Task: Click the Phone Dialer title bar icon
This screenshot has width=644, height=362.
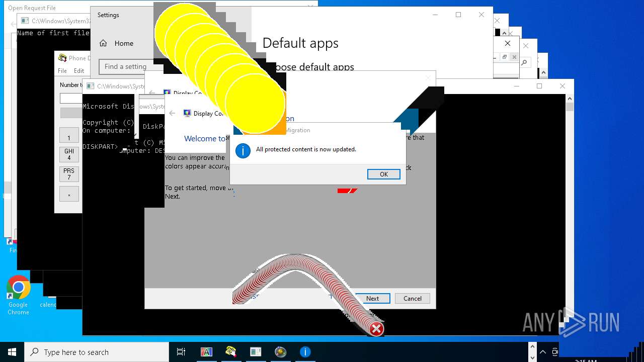Action: click(62, 58)
